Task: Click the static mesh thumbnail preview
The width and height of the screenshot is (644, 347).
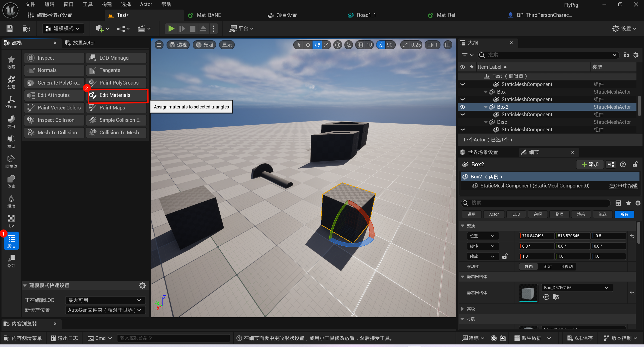Action: (528, 293)
